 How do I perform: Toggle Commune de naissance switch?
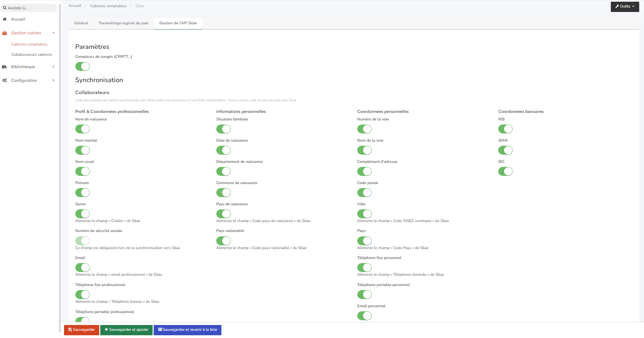click(x=223, y=193)
